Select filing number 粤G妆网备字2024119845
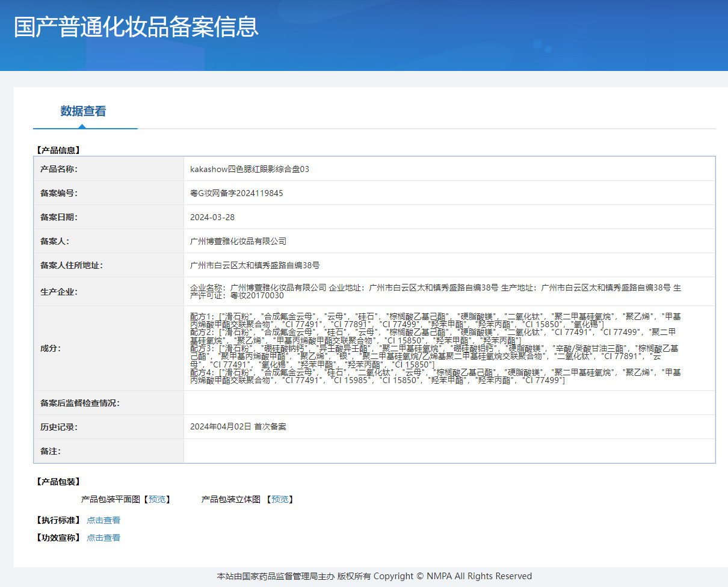The height and width of the screenshot is (587, 728). pos(236,193)
